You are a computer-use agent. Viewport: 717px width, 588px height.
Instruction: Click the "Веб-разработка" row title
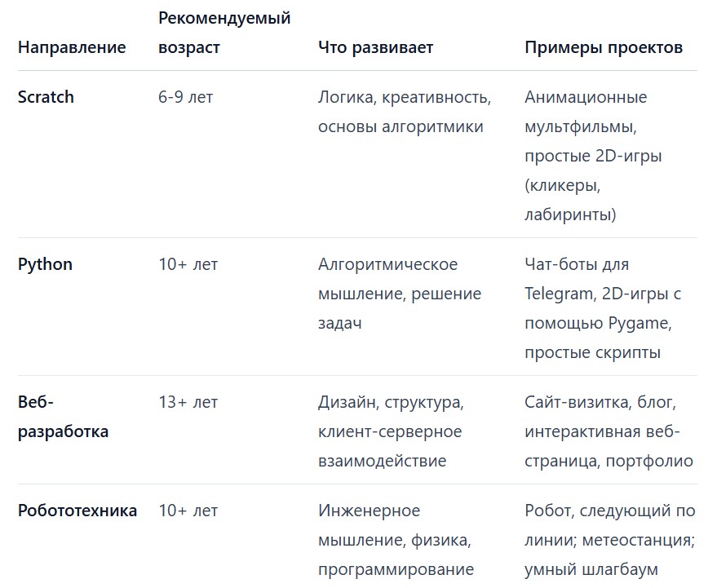(63, 417)
